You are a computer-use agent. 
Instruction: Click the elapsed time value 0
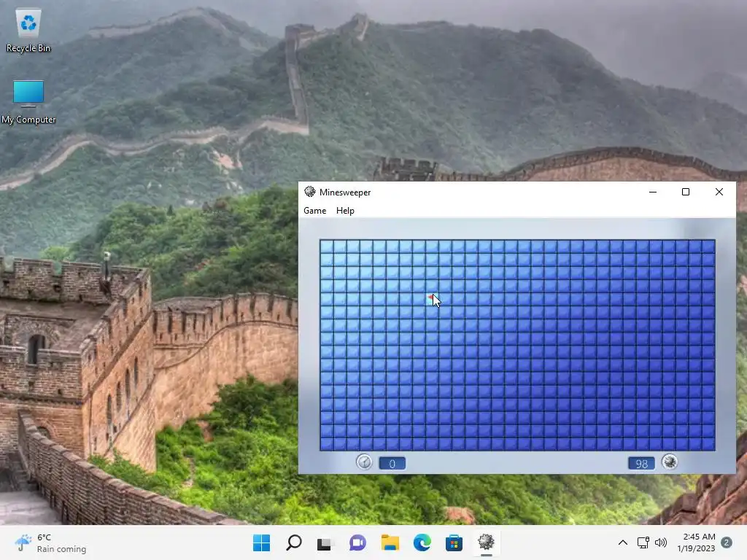coord(392,463)
